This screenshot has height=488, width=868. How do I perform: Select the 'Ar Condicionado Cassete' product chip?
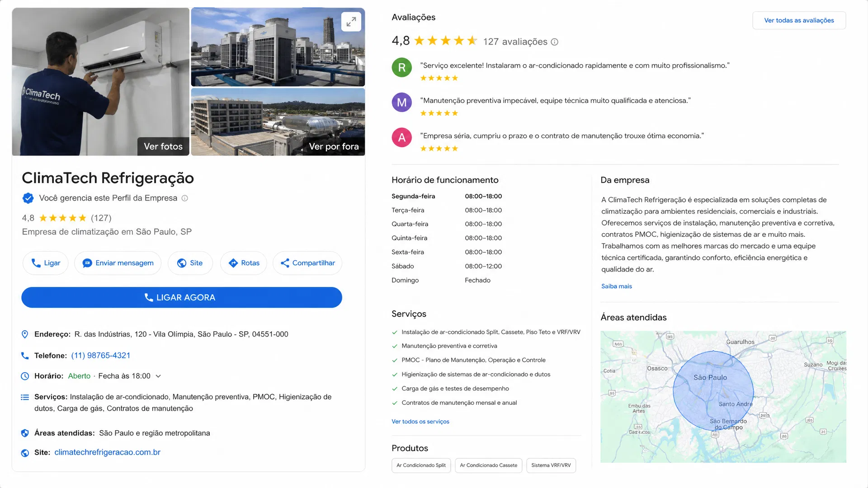pos(488,465)
